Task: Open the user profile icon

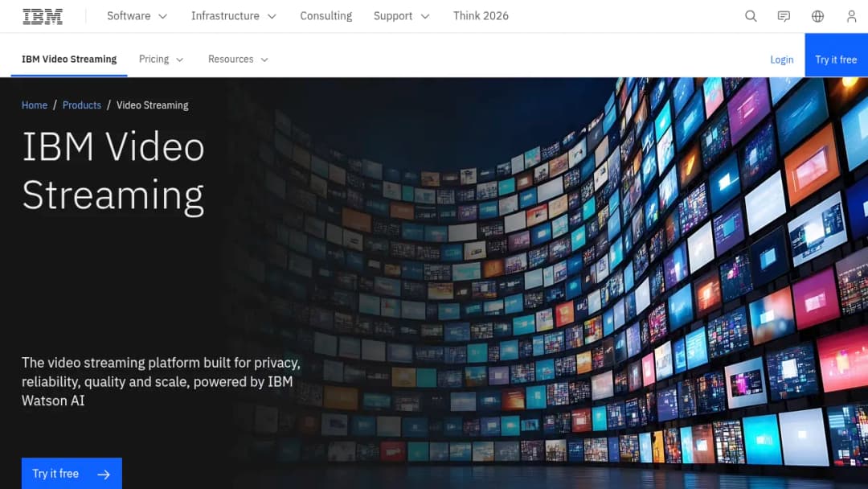Action: (851, 16)
